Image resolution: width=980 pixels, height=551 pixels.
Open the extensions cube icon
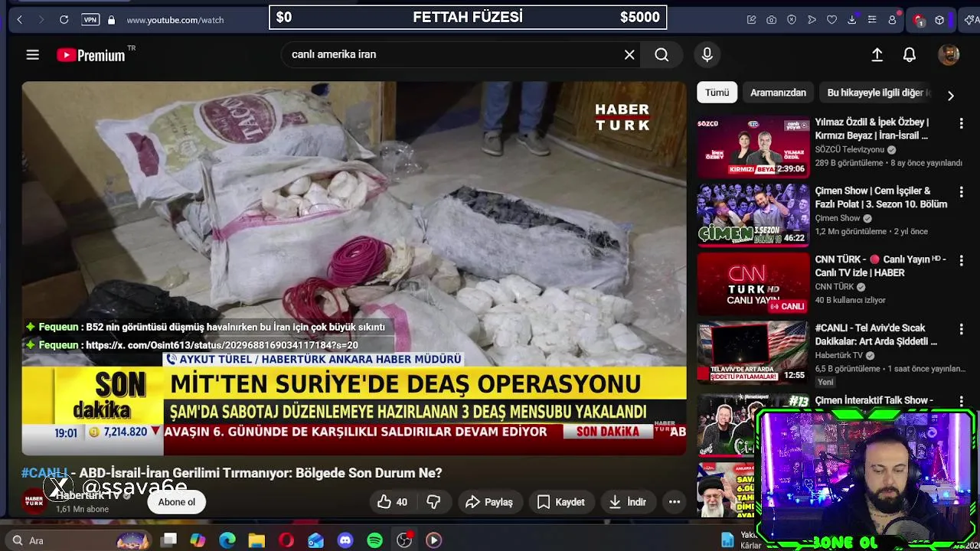tap(939, 20)
